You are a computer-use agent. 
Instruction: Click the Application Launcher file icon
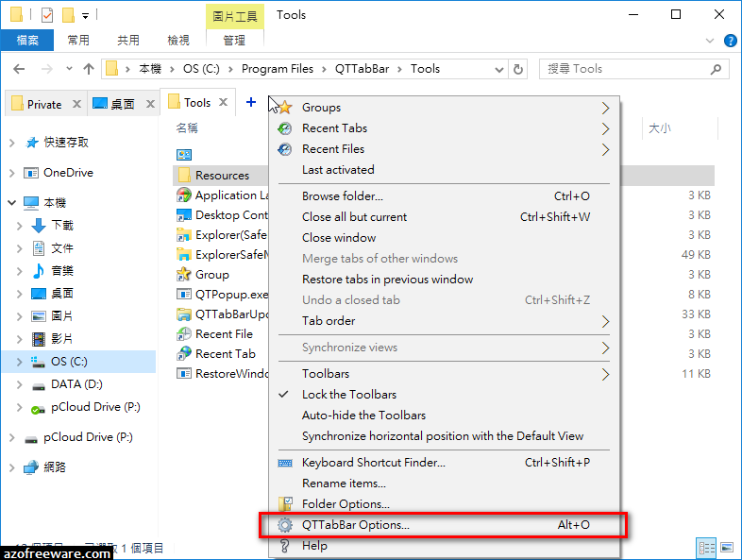pyautogui.click(x=183, y=195)
